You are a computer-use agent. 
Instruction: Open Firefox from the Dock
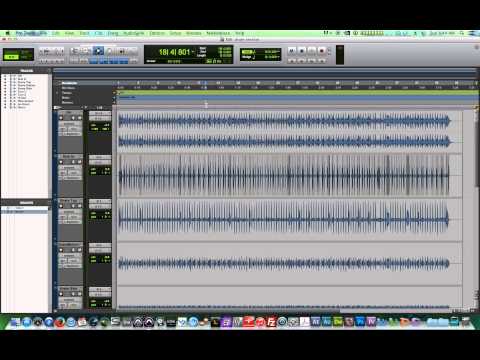point(60,322)
